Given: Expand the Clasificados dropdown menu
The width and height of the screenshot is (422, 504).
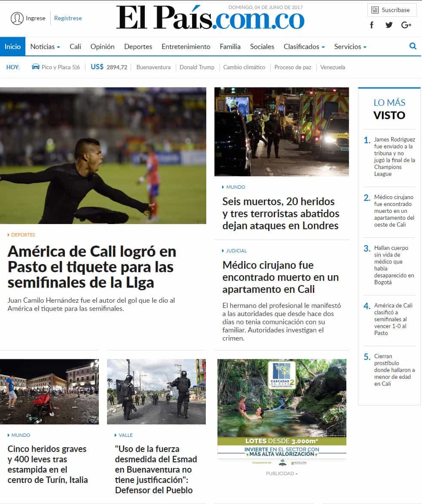Looking at the screenshot, I should (304, 46).
